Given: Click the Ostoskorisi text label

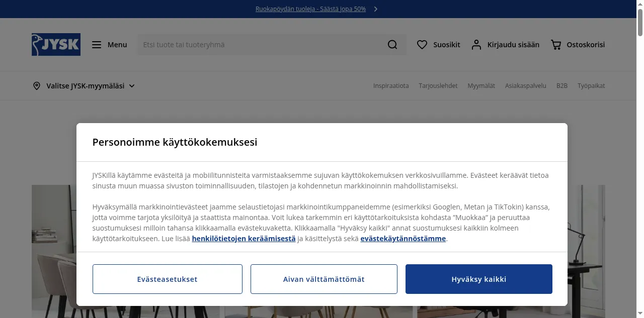Looking at the screenshot, I should coord(586,45).
